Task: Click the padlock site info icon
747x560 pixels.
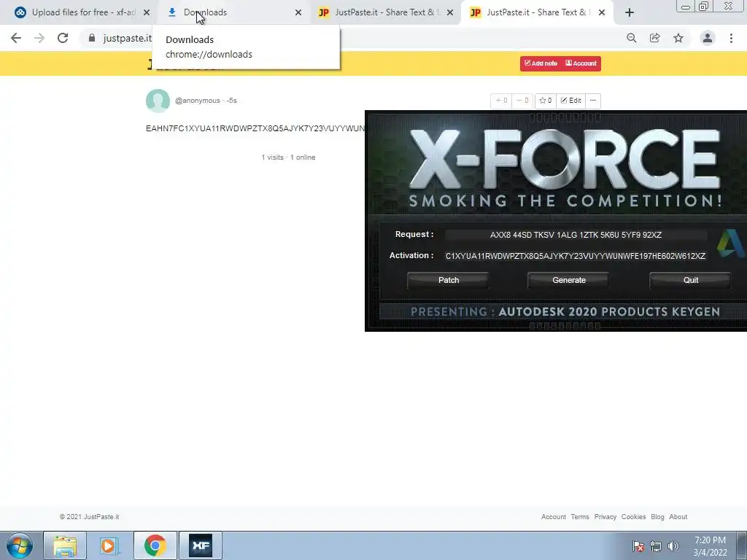Action: (x=92, y=38)
